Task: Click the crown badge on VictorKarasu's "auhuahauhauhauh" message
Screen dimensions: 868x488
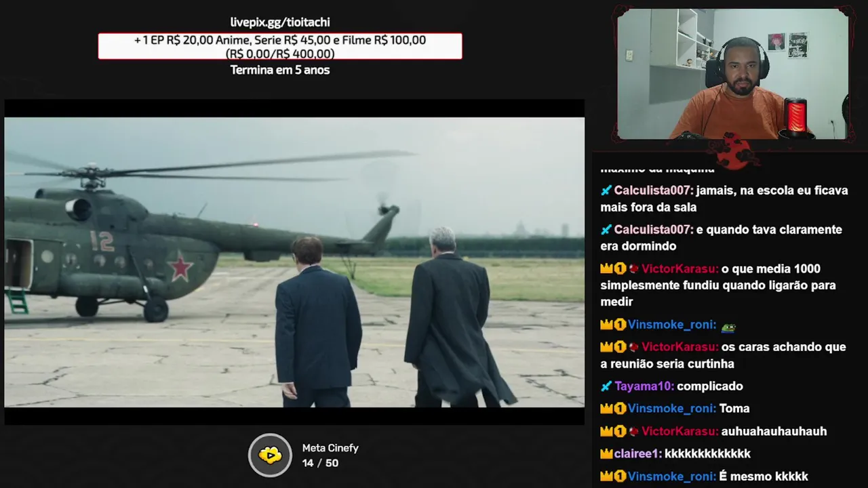Action: [606, 431]
